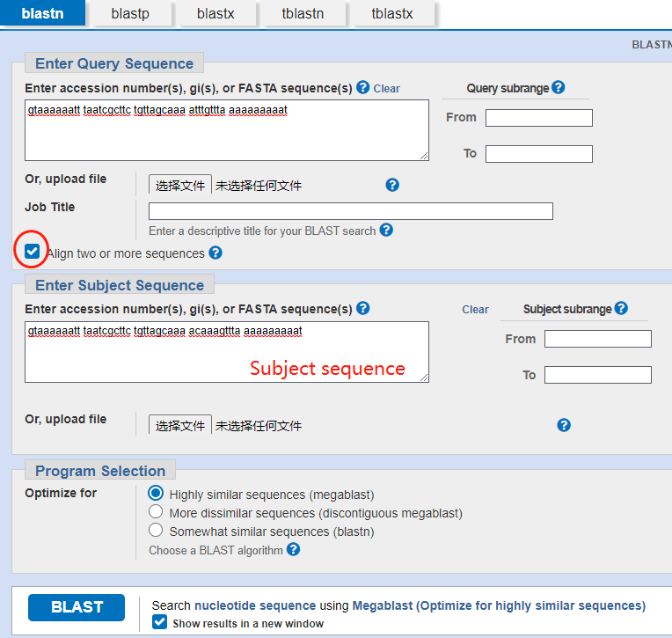Choose file button under query sequence

coord(180,185)
